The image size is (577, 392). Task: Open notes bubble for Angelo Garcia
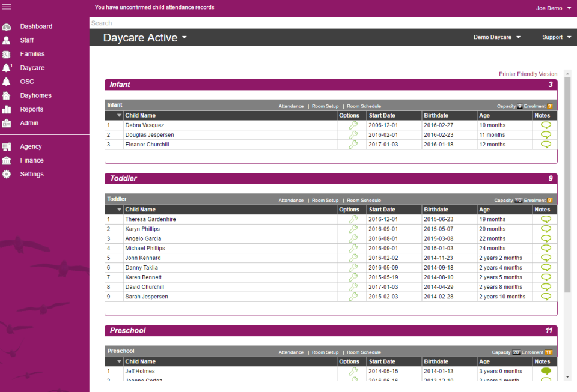coord(546,238)
